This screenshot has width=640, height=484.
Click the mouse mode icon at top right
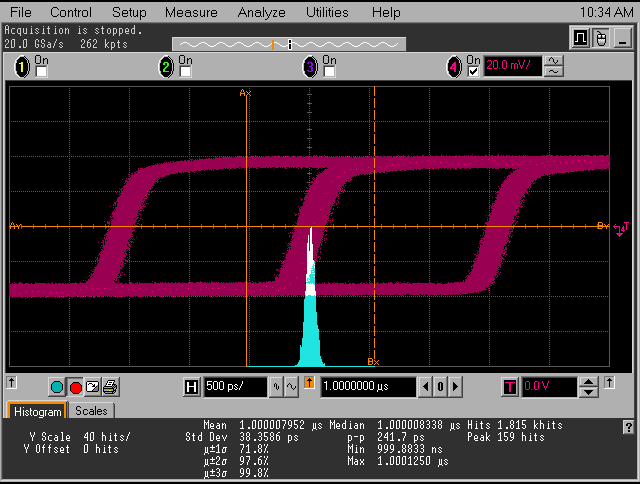pos(601,38)
